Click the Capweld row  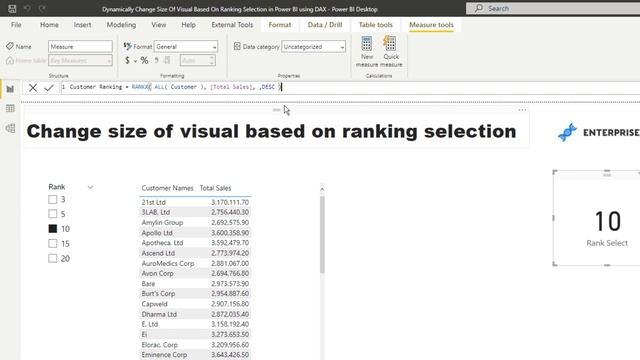[x=195, y=304]
